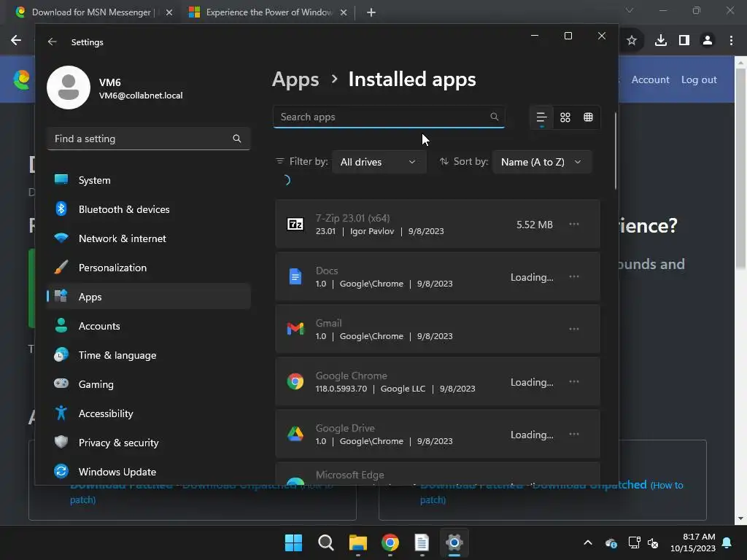Click the search magnifier in Search apps box
This screenshot has height=560, width=747.
coord(494,117)
